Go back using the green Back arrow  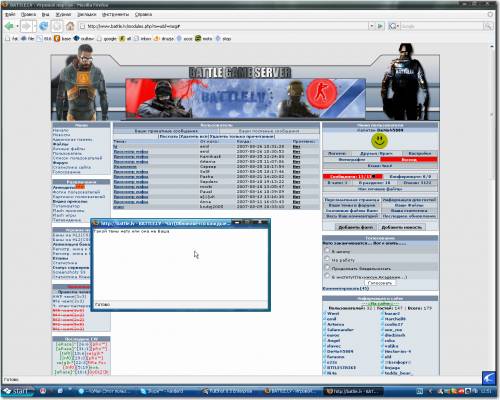[9, 26]
